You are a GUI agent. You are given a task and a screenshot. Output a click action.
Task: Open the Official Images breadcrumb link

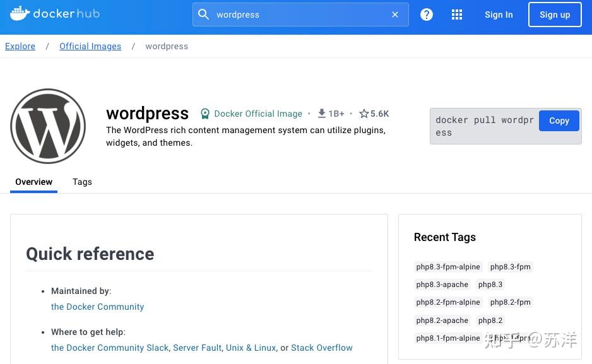pyautogui.click(x=90, y=46)
